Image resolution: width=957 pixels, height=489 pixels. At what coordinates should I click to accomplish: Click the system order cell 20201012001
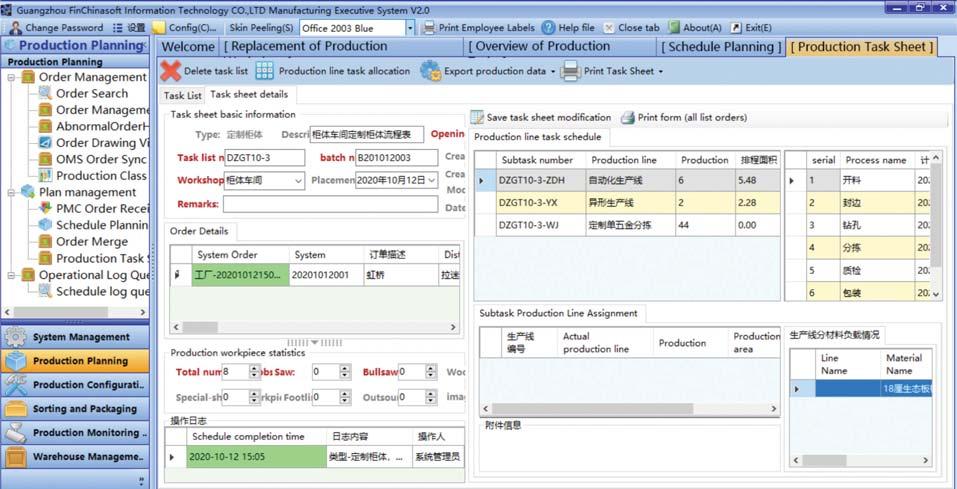click(327, 275)
